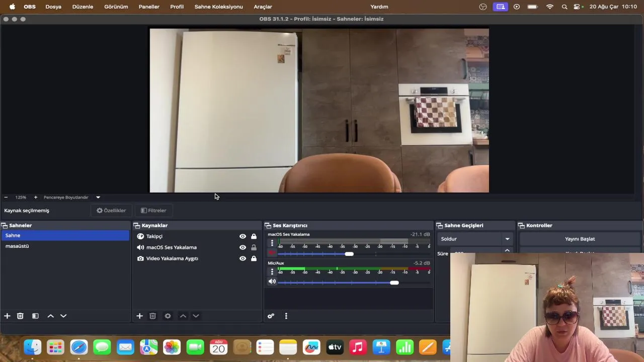Hide the macOS Ses Yakalama source

[x=243, y=247]
